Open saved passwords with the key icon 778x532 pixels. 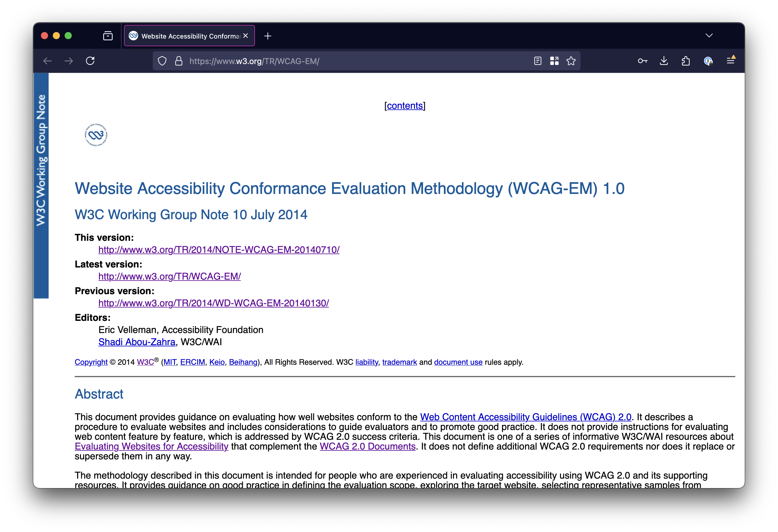click(x=643, y=60)
